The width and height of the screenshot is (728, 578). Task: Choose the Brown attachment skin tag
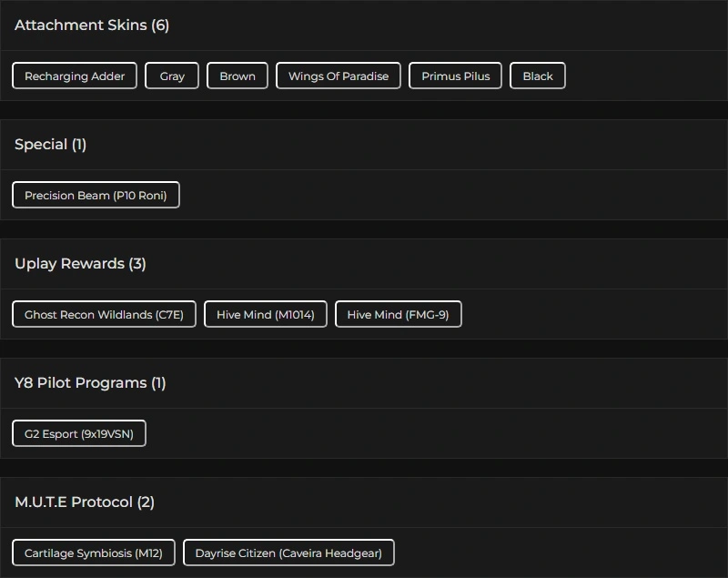(x=238, y=76)
